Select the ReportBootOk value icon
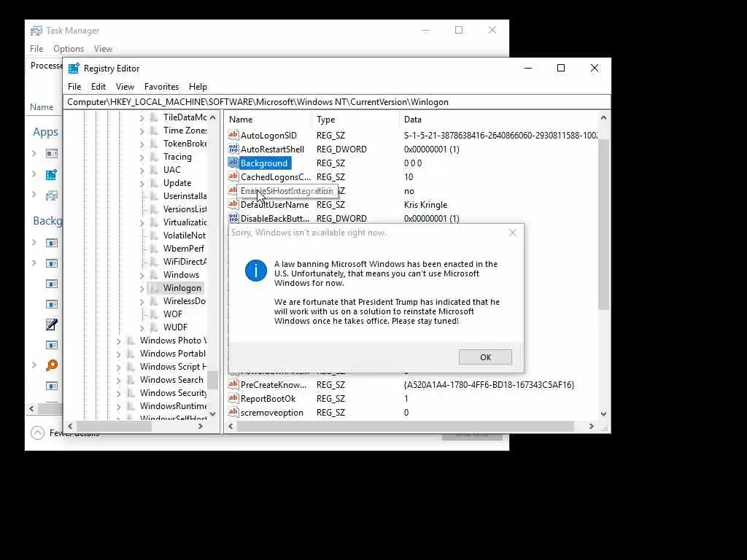This screenshot has width=747, height=560. coord(233,398)
